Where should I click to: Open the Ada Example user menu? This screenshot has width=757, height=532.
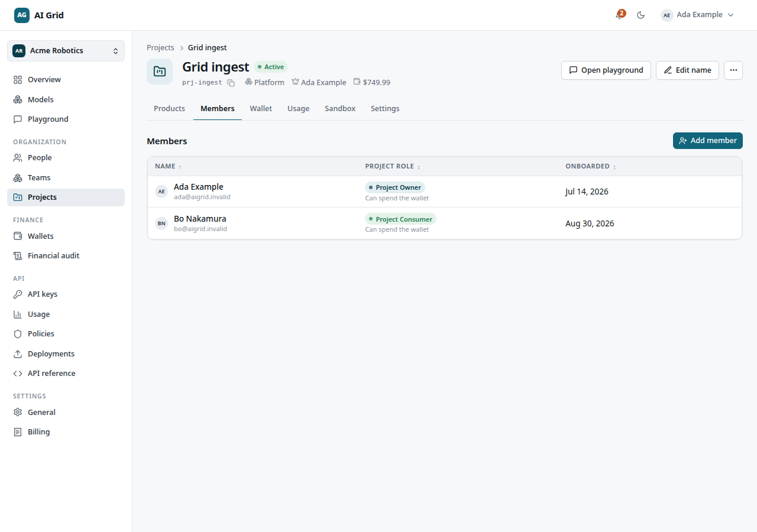pyautogui.click(x=697, y=15)
